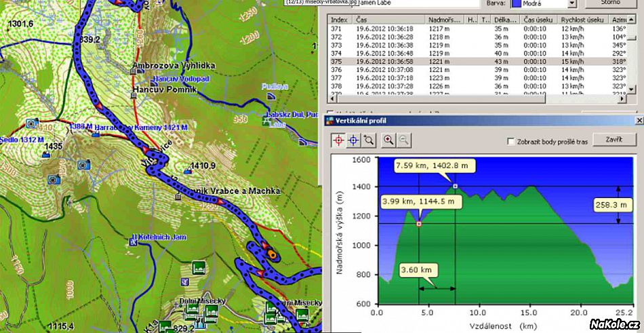644x333 pixels.
Task: Select track point row 378
Action: 478,86
